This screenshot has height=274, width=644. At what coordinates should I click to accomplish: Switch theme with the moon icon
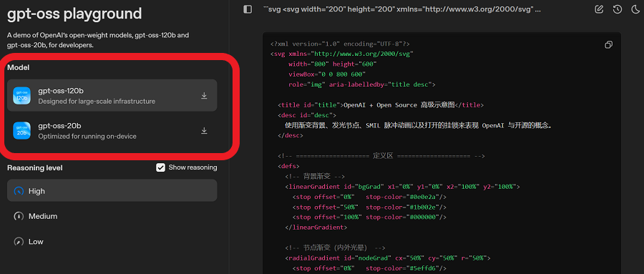pos(635,9)
